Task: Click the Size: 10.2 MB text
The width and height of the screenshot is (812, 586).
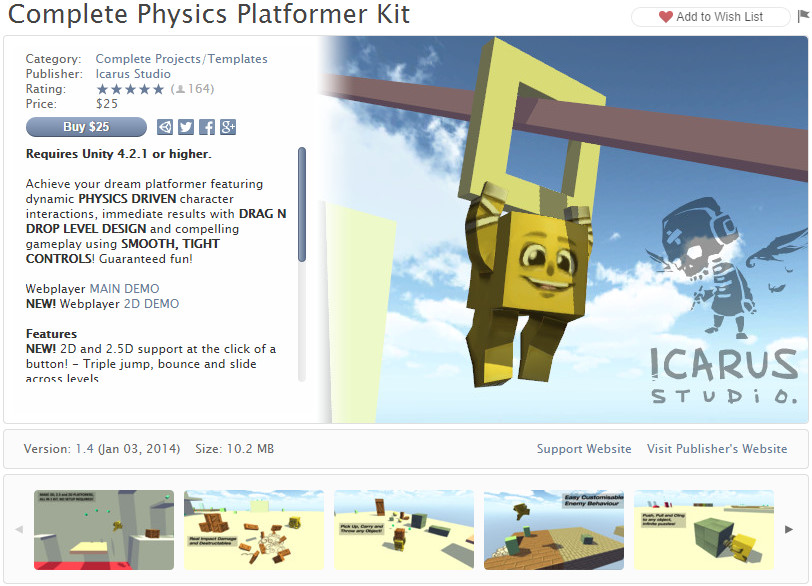Action: pyautogui.click(x=235, y=449)
